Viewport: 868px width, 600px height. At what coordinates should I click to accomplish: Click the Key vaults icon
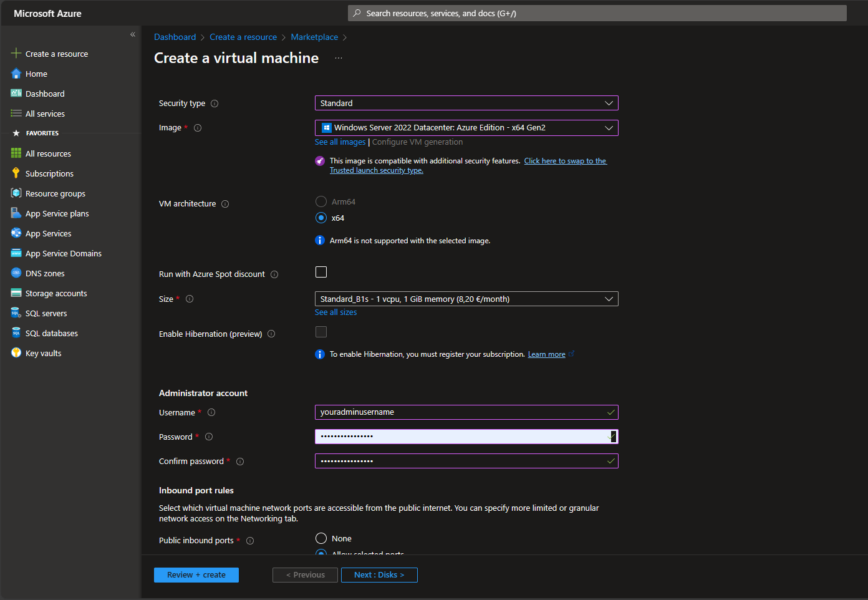[x=16, y=353]
